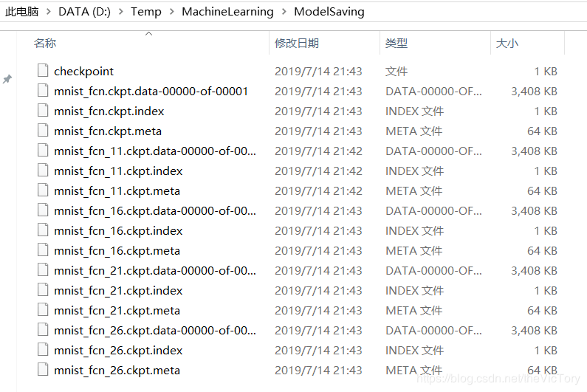
Task: Click the mnist_fcn_11.ckpt.meta file icon
Action: 43,190
